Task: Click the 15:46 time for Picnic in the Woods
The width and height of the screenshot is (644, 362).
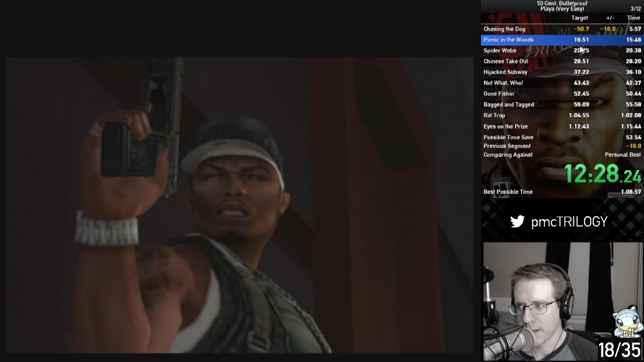Action: click(x=633, y=40)
